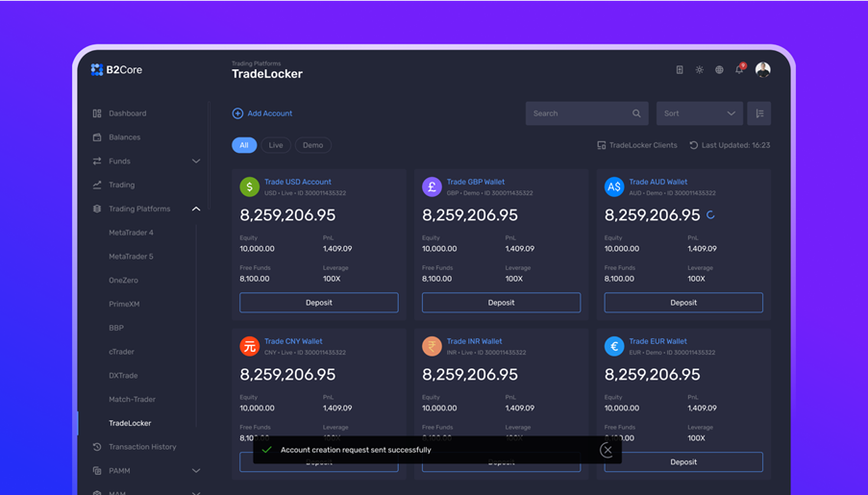Viewport: 868px width, 495px height.
Task: Dismiss the success notification toast
Action: tap(607, 450)
